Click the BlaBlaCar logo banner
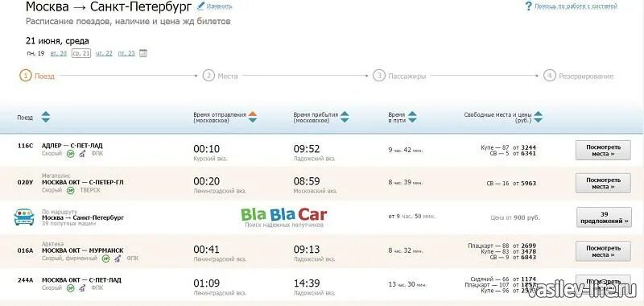644x306 pixels. [284, 217]
